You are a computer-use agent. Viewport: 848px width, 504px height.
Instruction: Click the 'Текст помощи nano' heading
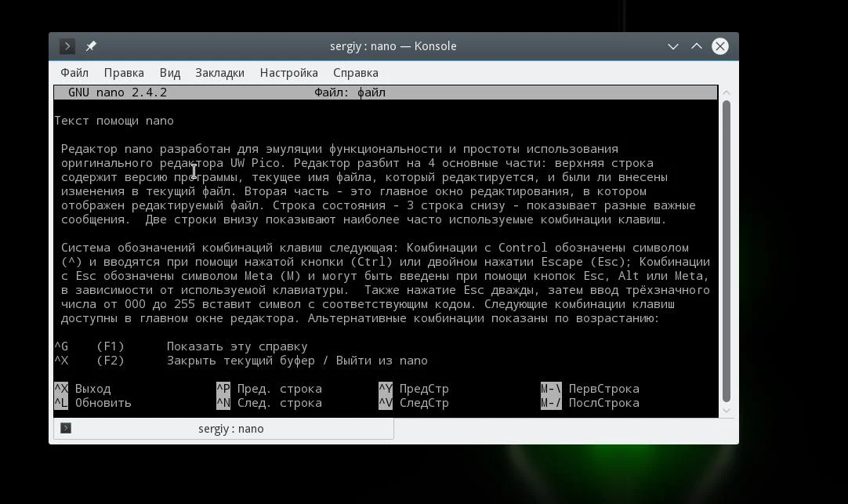tap(114, 121)
